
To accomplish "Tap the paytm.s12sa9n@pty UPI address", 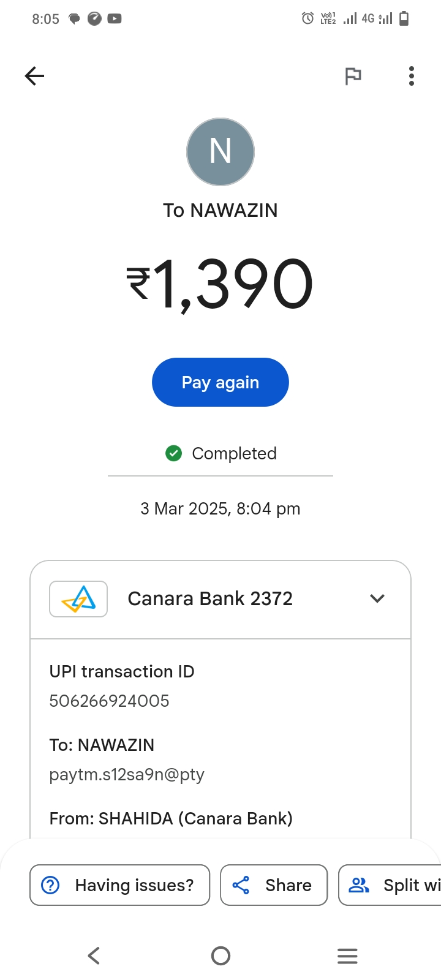I will (127, 774).
